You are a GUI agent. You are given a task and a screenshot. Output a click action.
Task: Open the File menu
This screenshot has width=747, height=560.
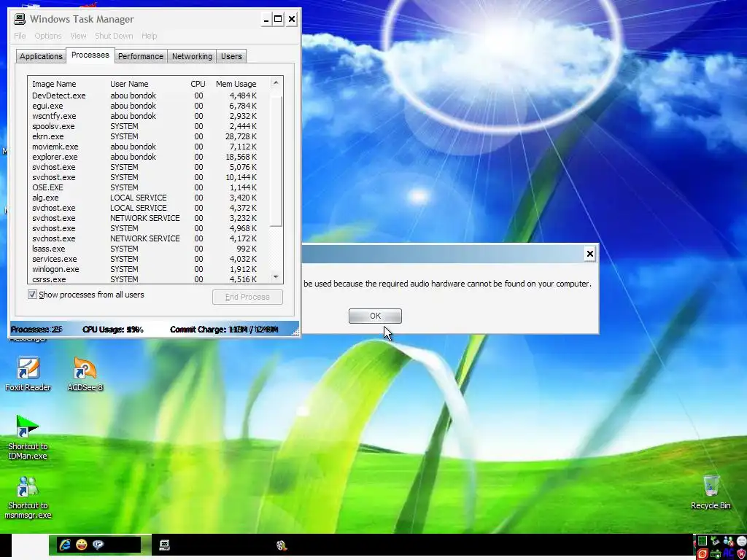(x=20, y=36)
